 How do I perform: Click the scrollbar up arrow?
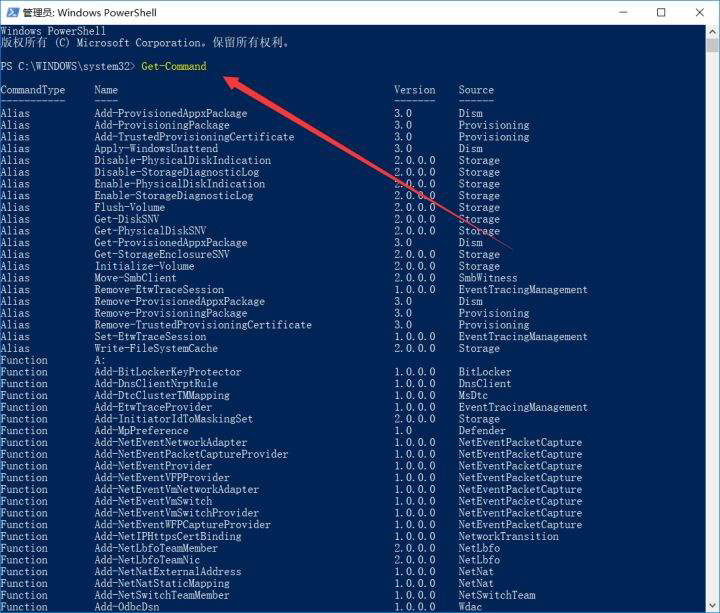(x=712, y=32)
